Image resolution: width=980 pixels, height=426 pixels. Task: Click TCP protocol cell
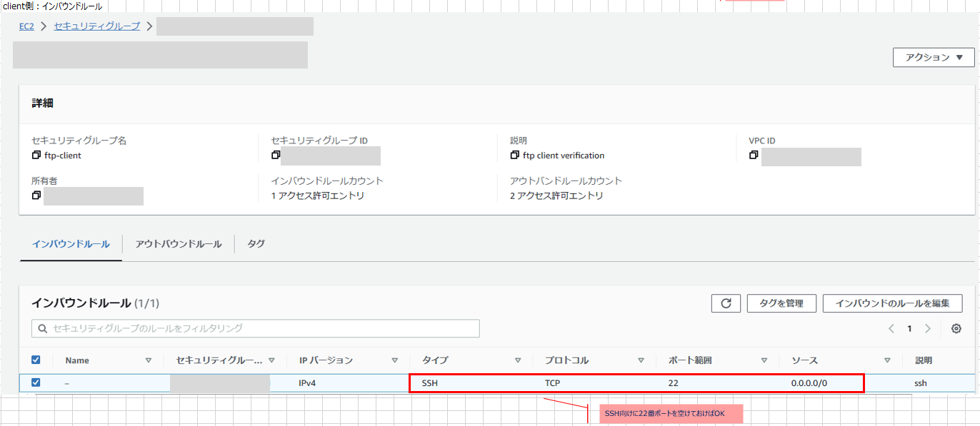pyautogui.click(x=552, y=383)
